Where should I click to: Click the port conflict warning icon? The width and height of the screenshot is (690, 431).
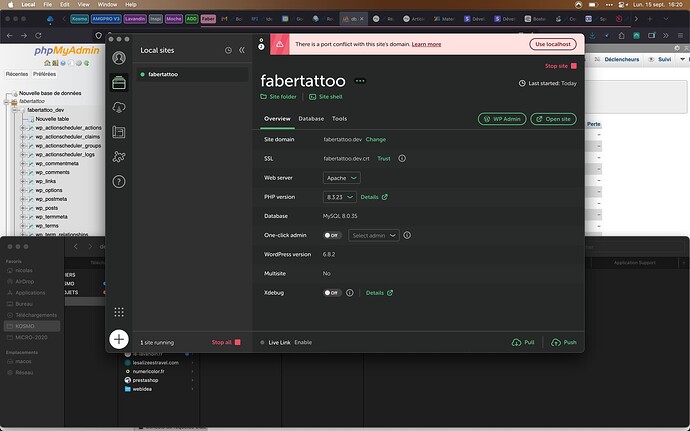(x=279, y=44)
